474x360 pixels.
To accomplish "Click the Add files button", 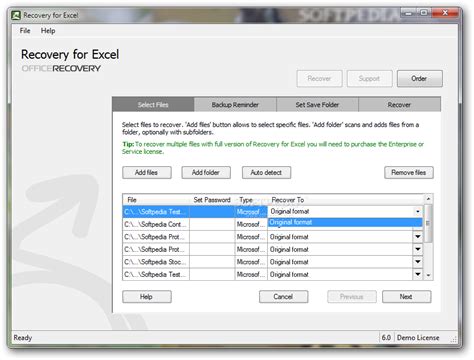I will click(x=147, y=173).
